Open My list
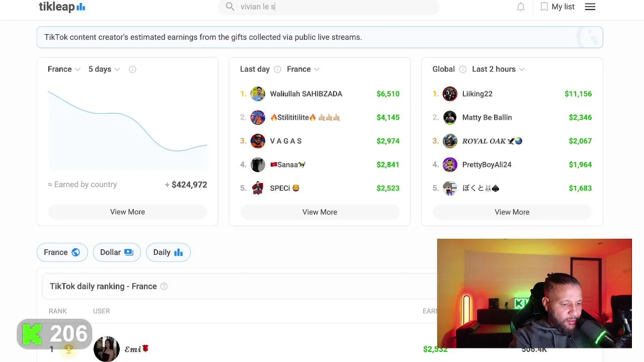 (x=563, y=7)
